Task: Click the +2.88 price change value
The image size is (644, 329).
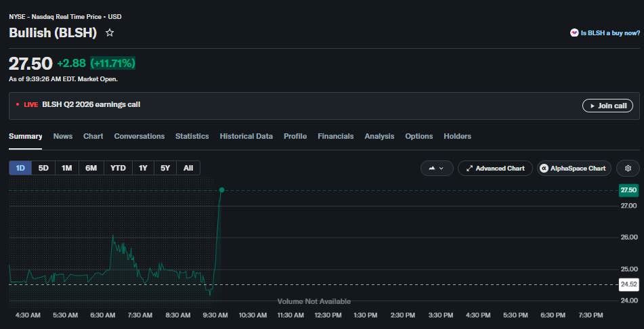Action: coord(72,63)
